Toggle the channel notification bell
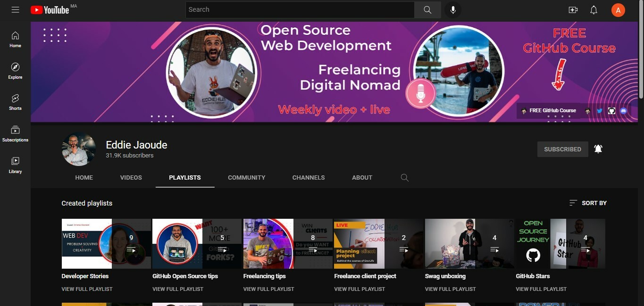Viewport: 644px width, 306px height. coord(598,149)
